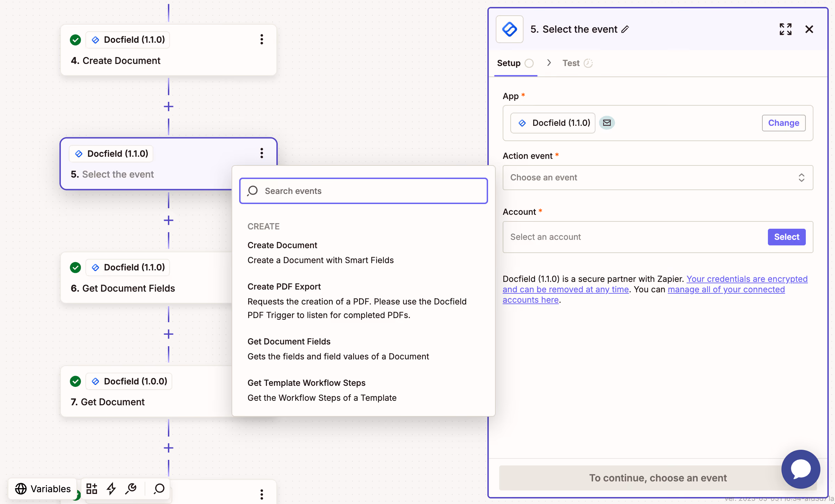The height and width of the screenshot is (504, 835).
Task: Click the wrench tool icon in toolbar
Action: pos(131,489)
